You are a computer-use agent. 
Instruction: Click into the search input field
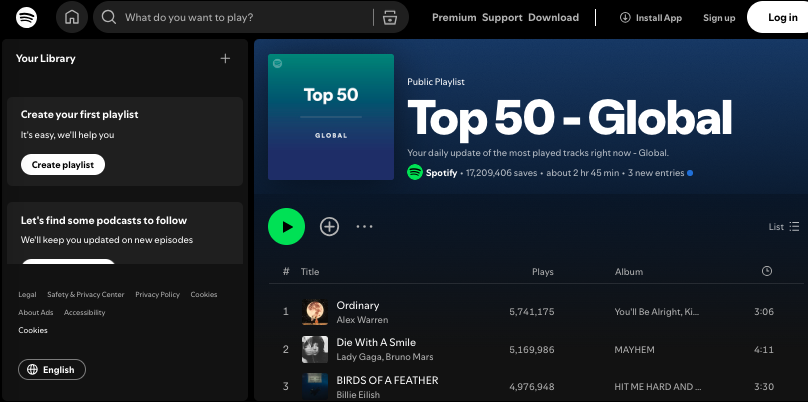pyautogui.click(x=247, y=18)
